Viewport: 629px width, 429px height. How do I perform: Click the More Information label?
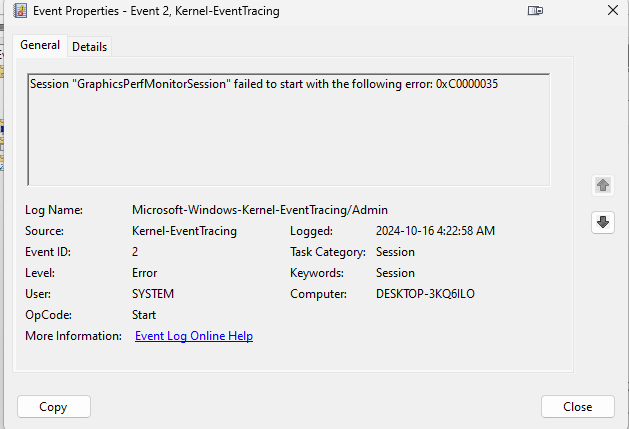[73, 336]
